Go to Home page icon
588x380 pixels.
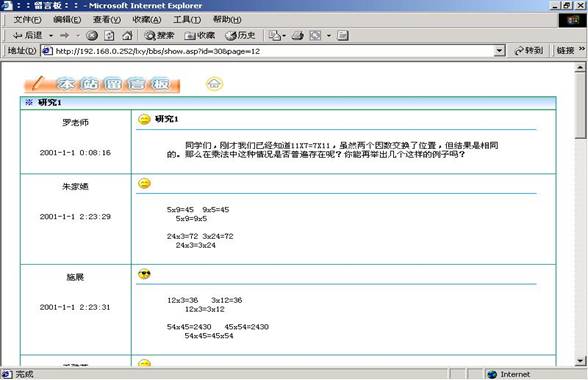(x=127, y=36)
